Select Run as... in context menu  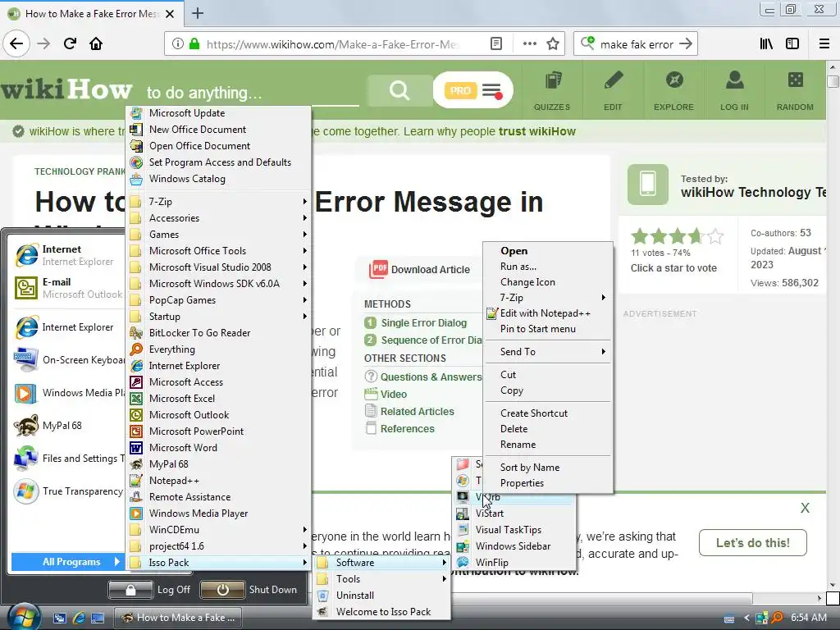click(x=547, y=267)
